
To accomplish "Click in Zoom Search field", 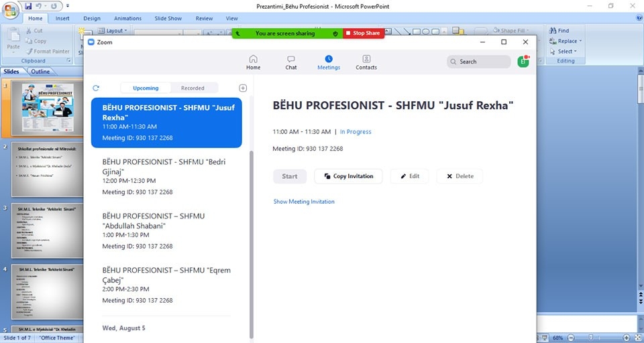I will pyautogui.click(x=479, y=62).
